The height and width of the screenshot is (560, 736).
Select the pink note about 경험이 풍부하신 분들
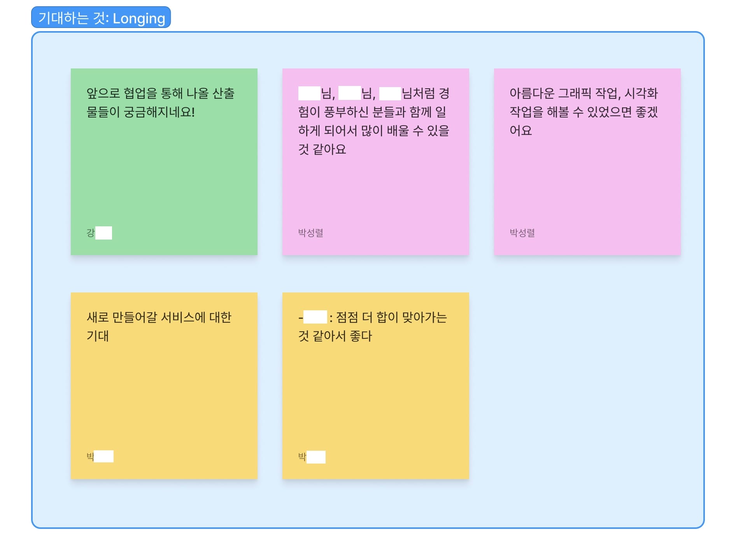pos(376,162)
